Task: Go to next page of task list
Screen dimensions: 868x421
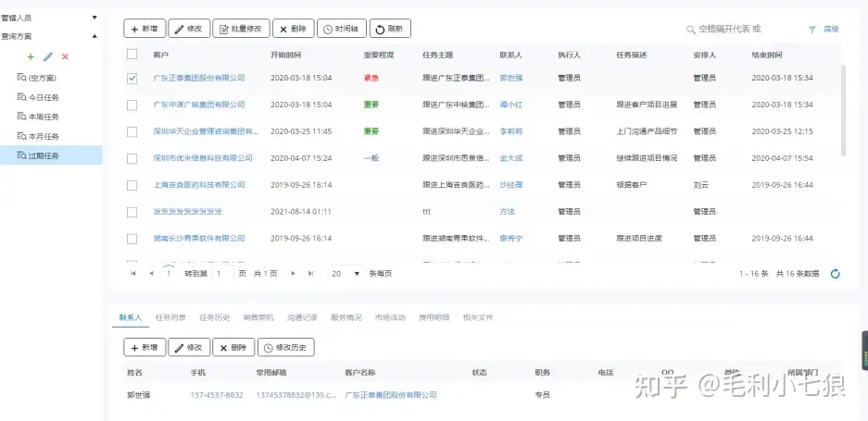Action: (x=293, y=273)
